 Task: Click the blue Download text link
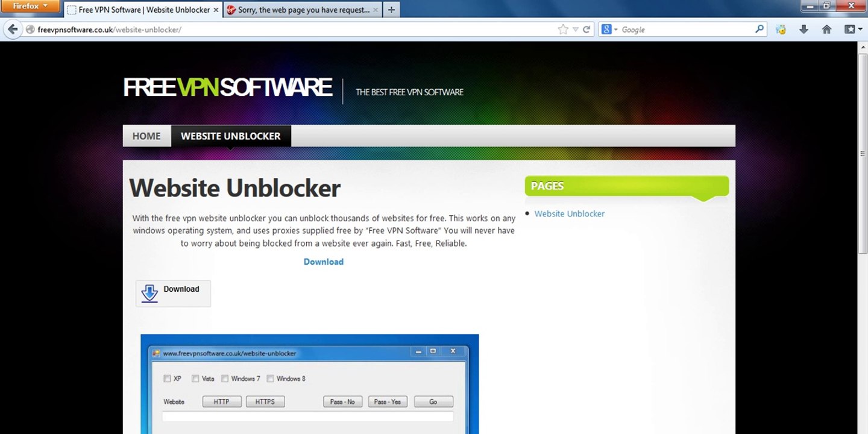(324, 262)
